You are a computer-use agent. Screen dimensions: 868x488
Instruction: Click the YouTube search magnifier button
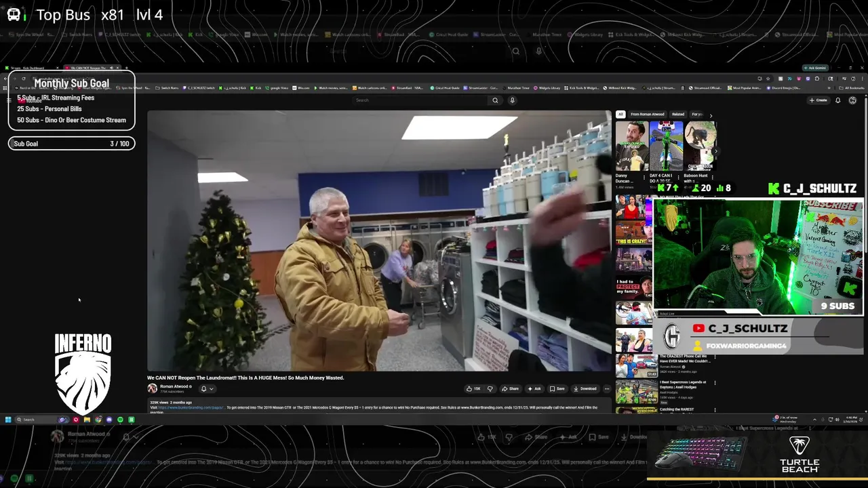point(495,100)
